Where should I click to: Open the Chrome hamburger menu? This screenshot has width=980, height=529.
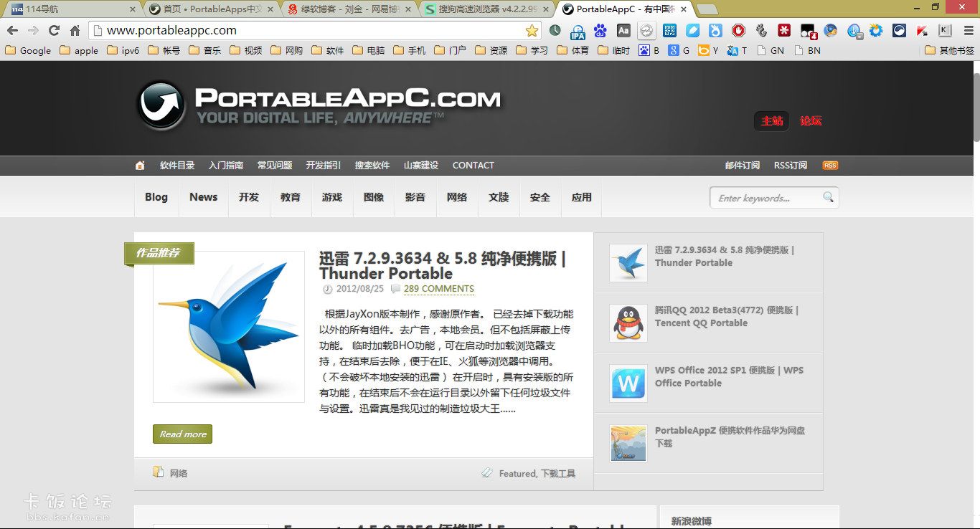coord(969,31)
